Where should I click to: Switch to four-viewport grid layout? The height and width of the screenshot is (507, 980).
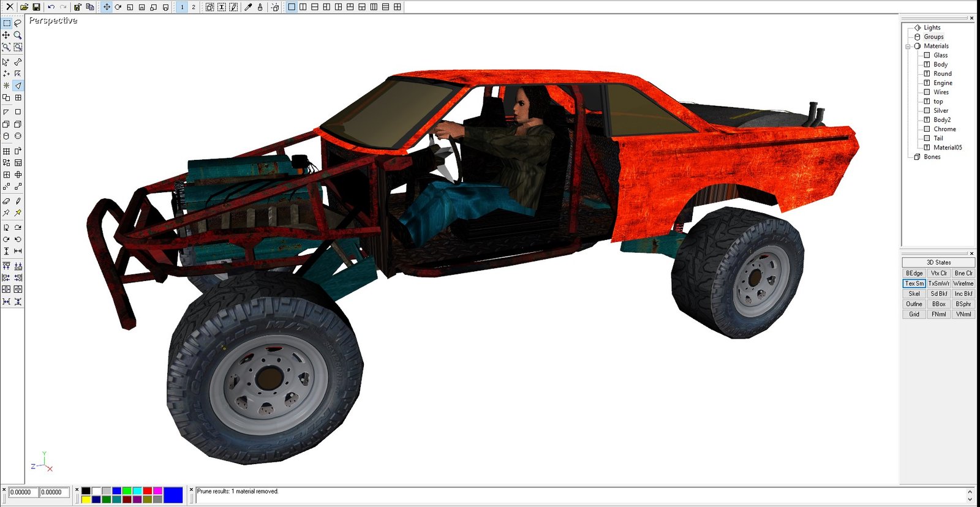point(398,7)
